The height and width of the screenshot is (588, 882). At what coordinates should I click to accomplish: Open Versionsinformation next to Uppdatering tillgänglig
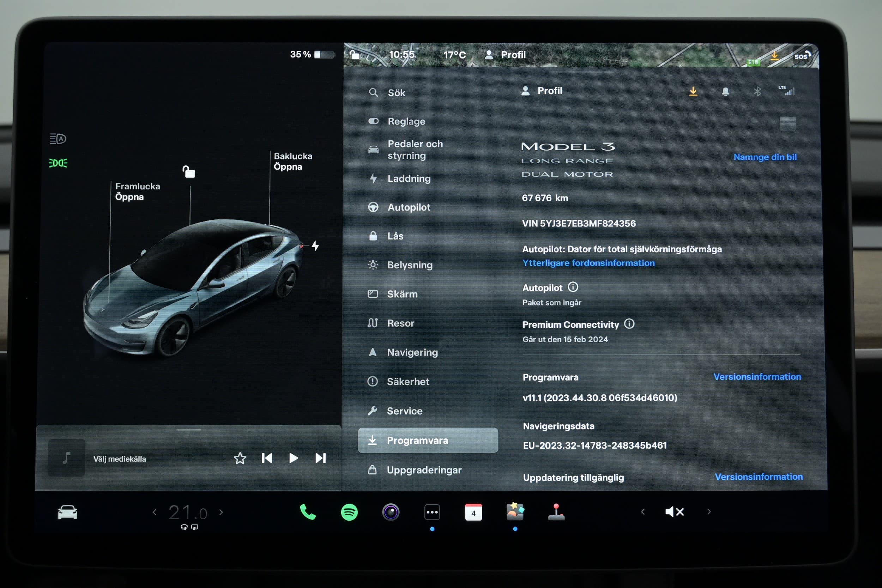[759, 476]
